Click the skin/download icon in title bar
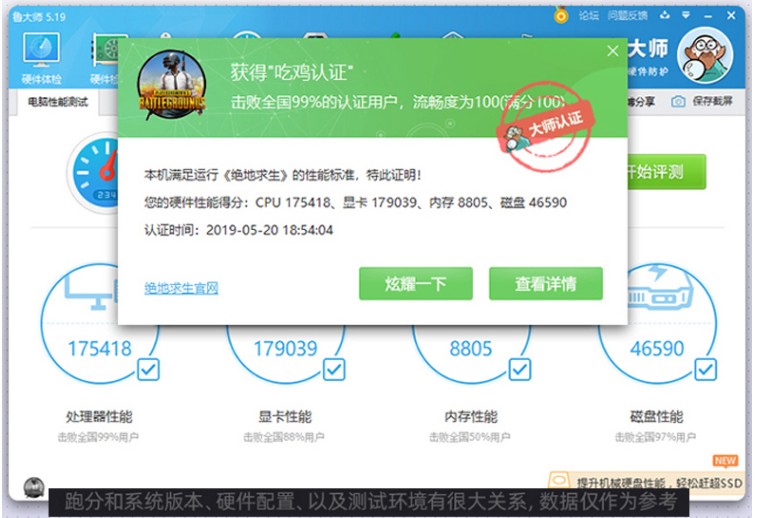 pyautogui.click(x=665, y=15)
